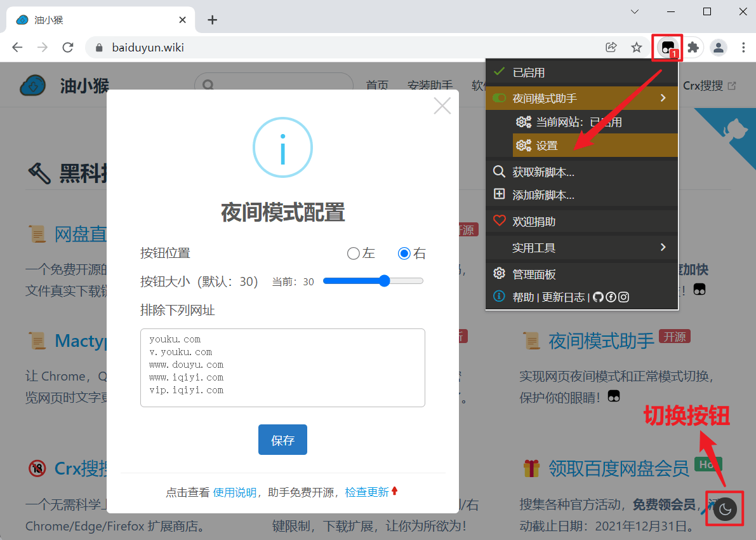View site info via the lock icon
The height and width of the screenshot is (540, 756).
click(x=99, y=47)
